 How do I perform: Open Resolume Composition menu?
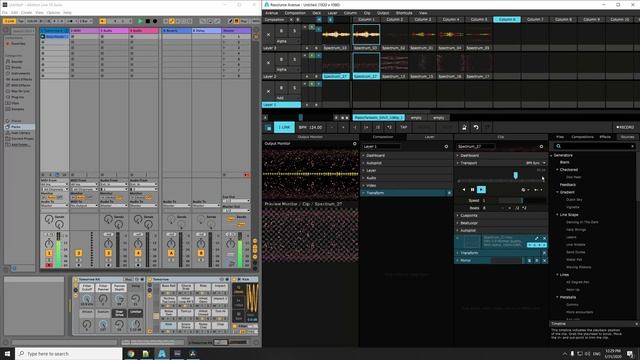[295, 13]
